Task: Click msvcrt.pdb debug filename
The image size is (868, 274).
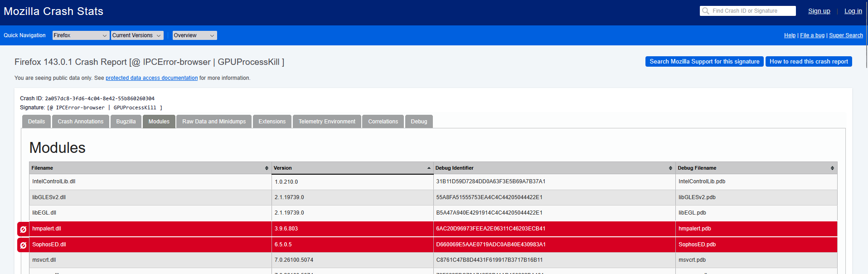Action: 692,260
